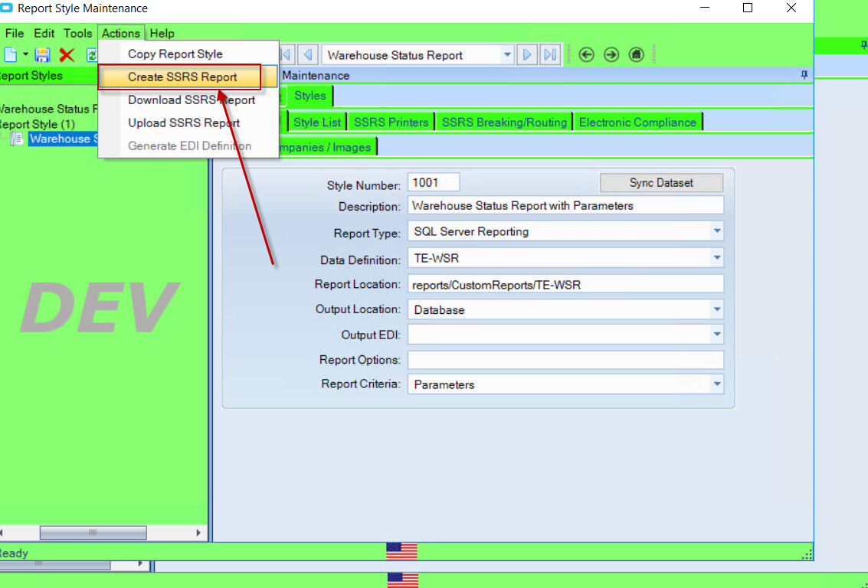
Task: Click the partly hidden Refresh toolbar icon
Action: pyautogui.click(x=92, y=55)
